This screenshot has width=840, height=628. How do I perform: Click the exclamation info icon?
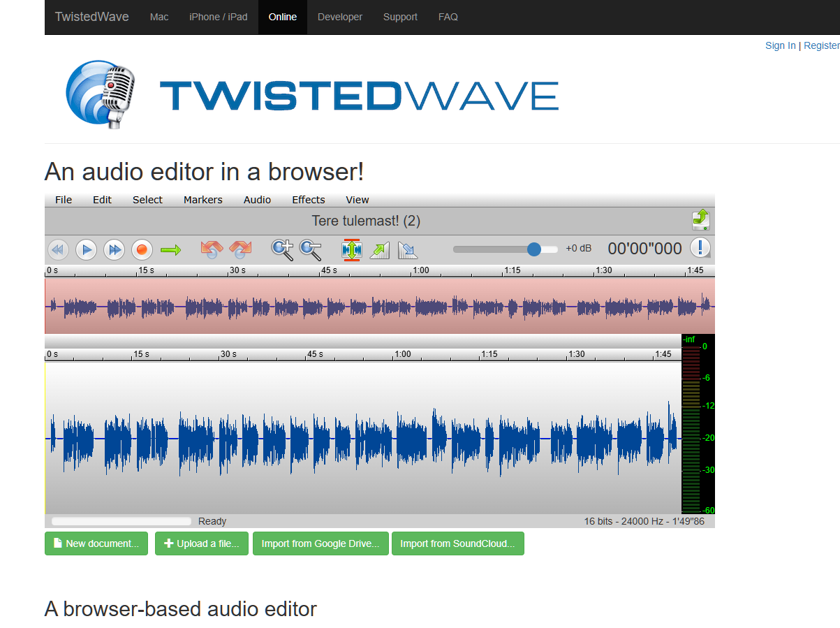tap(700, 248)
